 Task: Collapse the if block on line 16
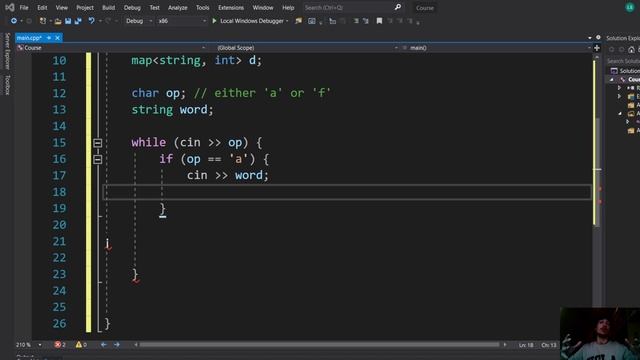tap(98, 159)
